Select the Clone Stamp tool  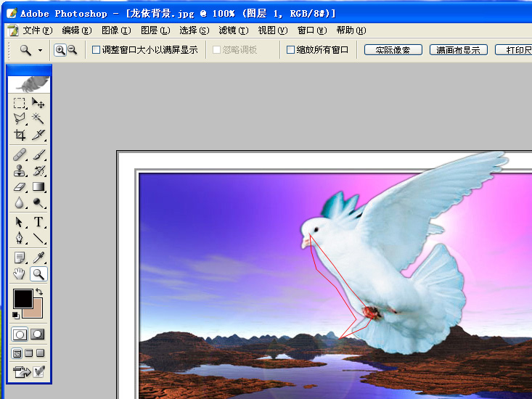(x=20, y=170)
